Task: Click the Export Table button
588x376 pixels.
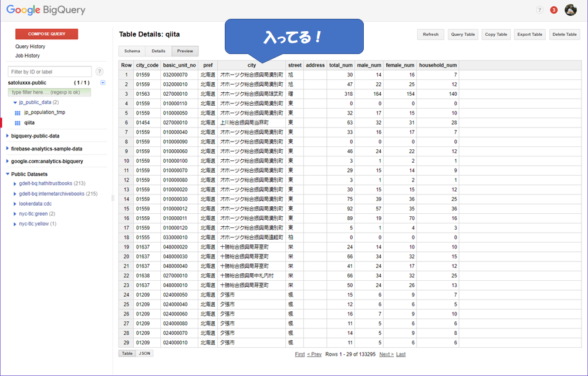Action: (529, 35)
